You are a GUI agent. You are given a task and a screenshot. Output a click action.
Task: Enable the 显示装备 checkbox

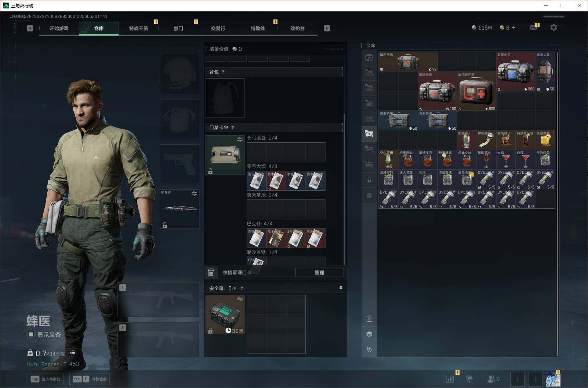(31, 334)
